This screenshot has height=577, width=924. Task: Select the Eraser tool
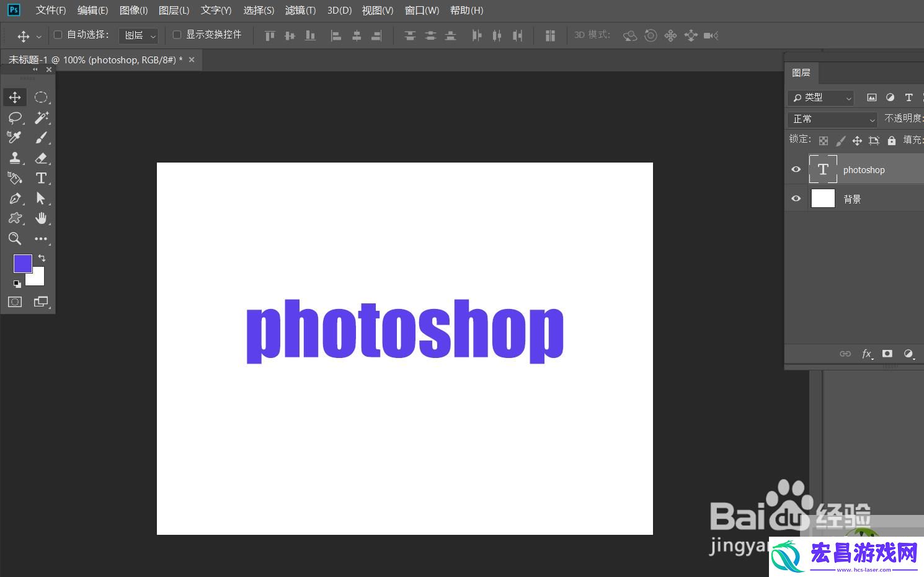(41, 158)
